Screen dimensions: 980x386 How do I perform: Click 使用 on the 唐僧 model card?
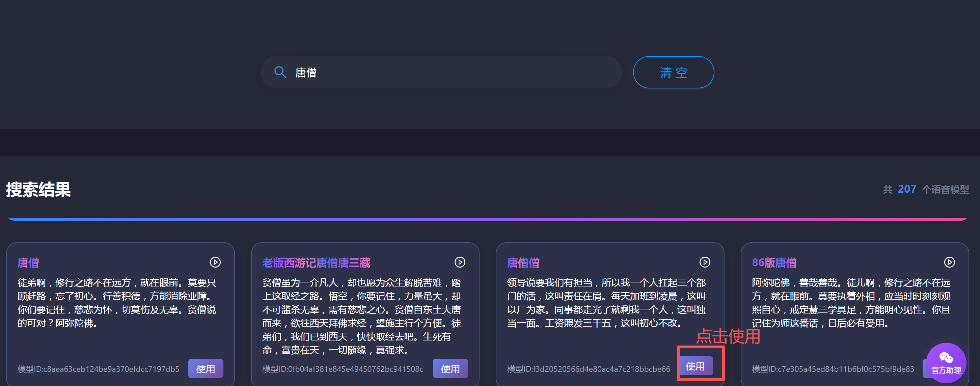[x=206, y=368]
